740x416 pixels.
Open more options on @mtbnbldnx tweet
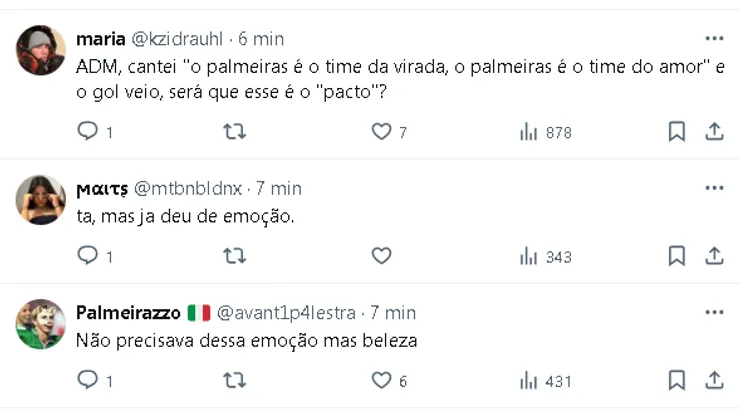pyautogui.click(x=714, y=188)
